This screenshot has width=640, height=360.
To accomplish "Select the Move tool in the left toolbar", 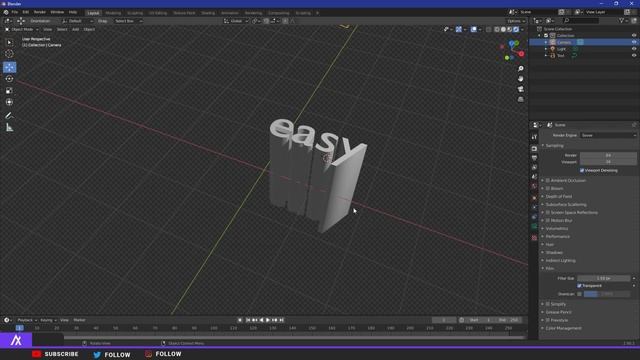I will tap(9, 67).
